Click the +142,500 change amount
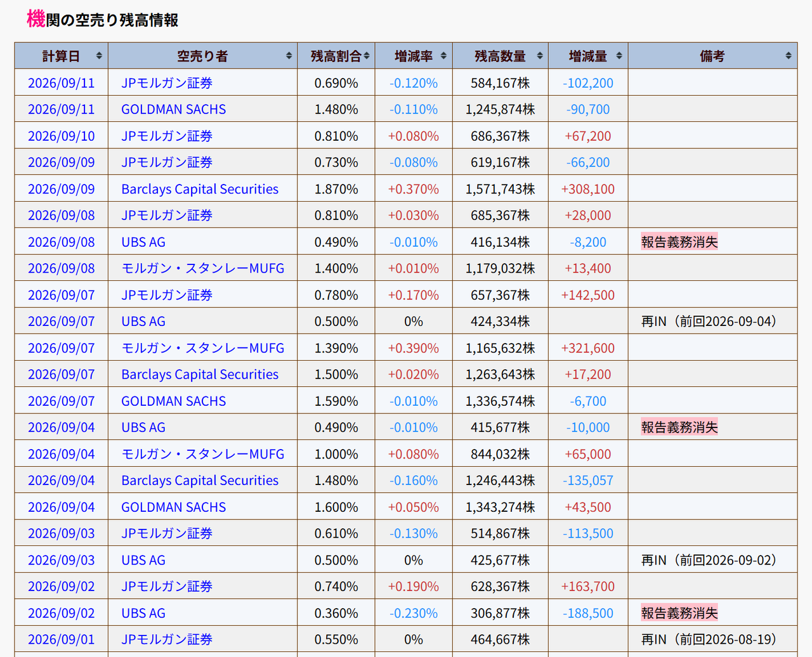The height and width of the screenshot is (657, 812). point(588,295)
